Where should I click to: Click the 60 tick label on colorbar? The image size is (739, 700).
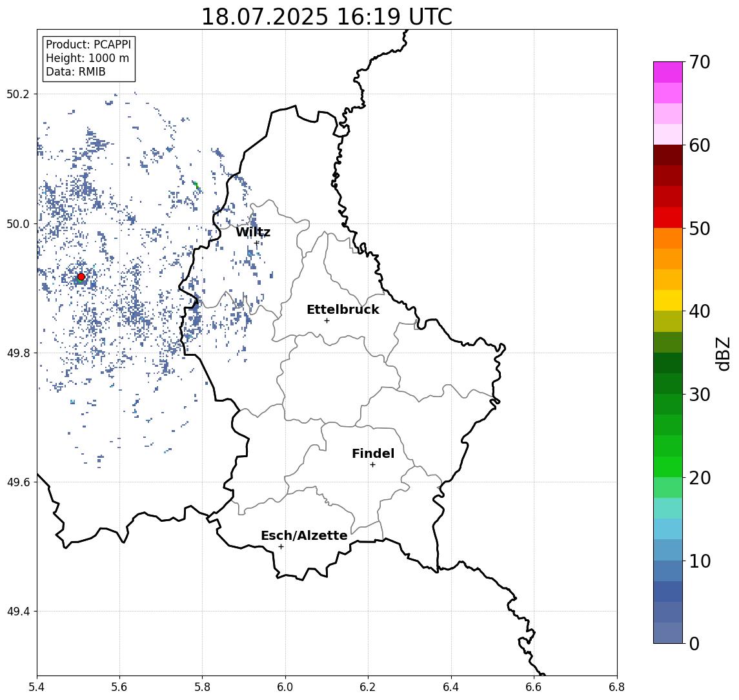pos(700,146)
